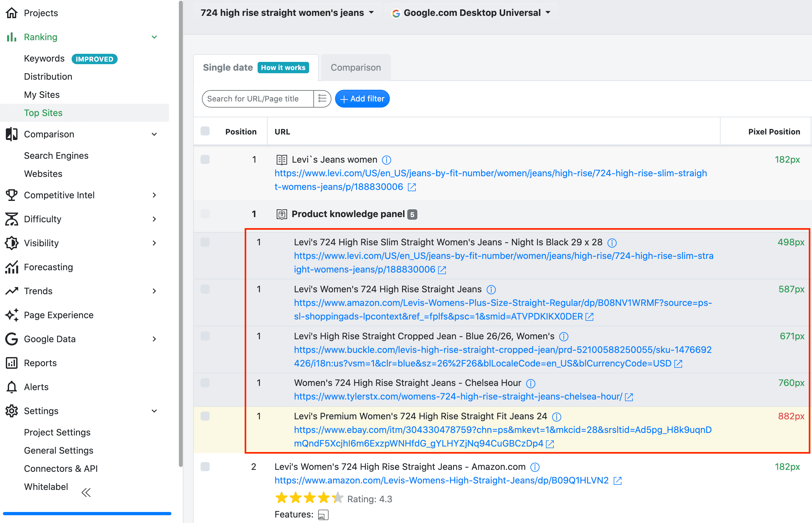Click the Position column header

[x=241, y=132]
